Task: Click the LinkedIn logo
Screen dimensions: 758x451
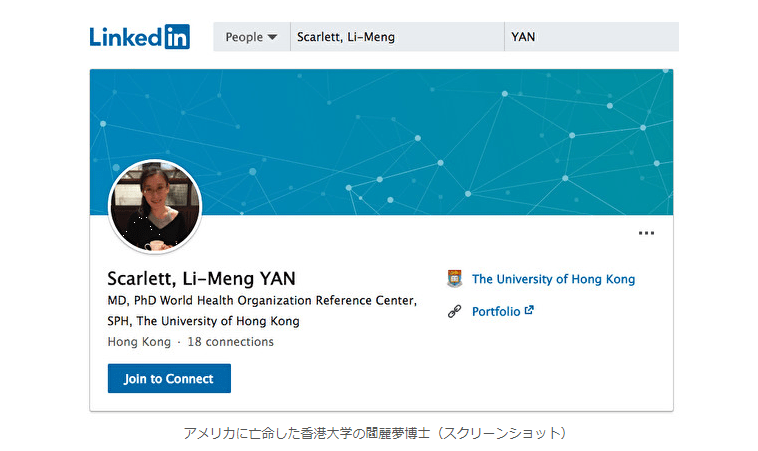Action: tap(138, 37)
